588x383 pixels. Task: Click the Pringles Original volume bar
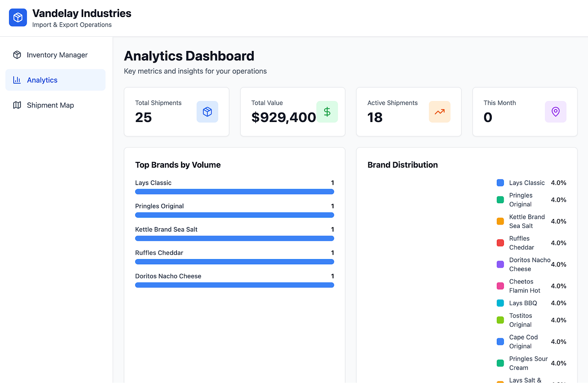point(235,215)
